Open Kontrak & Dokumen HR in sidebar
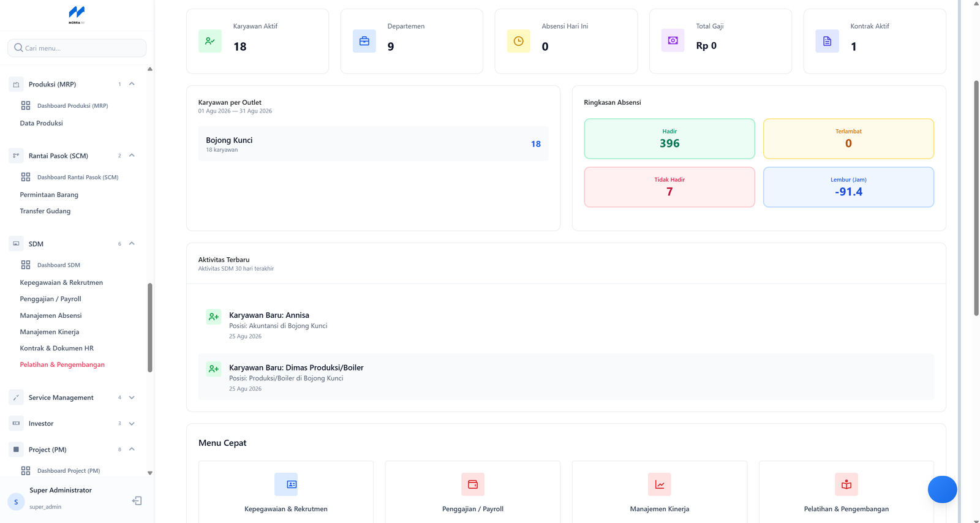Screen dimensions: 980x523 click(x=57, y=348)
